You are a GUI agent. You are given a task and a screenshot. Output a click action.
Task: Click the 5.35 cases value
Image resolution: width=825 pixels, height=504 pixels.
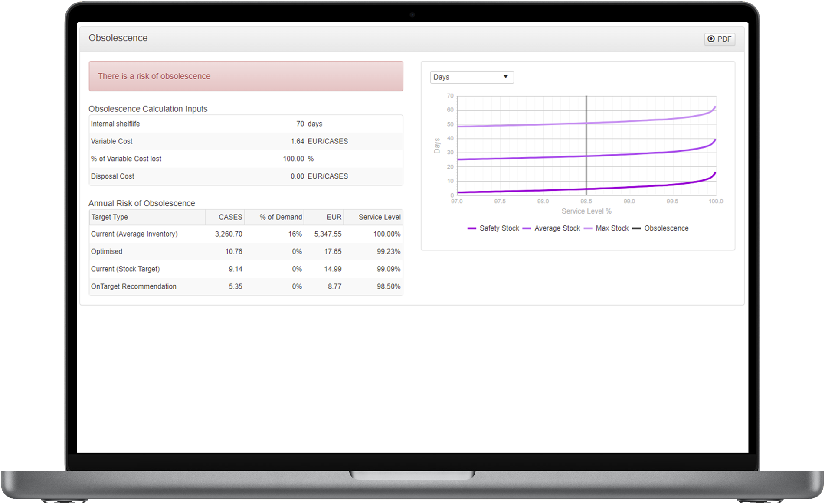pyautogui.click(x=236, y=286)
